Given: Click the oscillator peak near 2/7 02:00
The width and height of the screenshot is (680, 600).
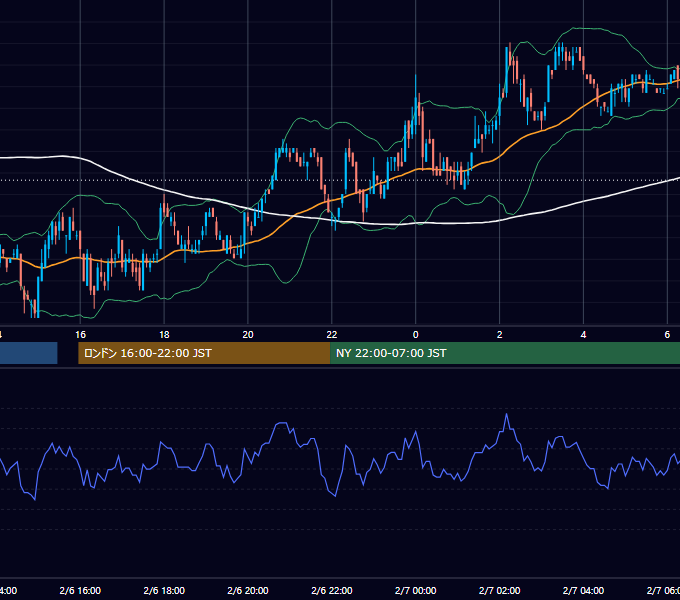Looking at the screenshot, I should (x=507, y=415).
